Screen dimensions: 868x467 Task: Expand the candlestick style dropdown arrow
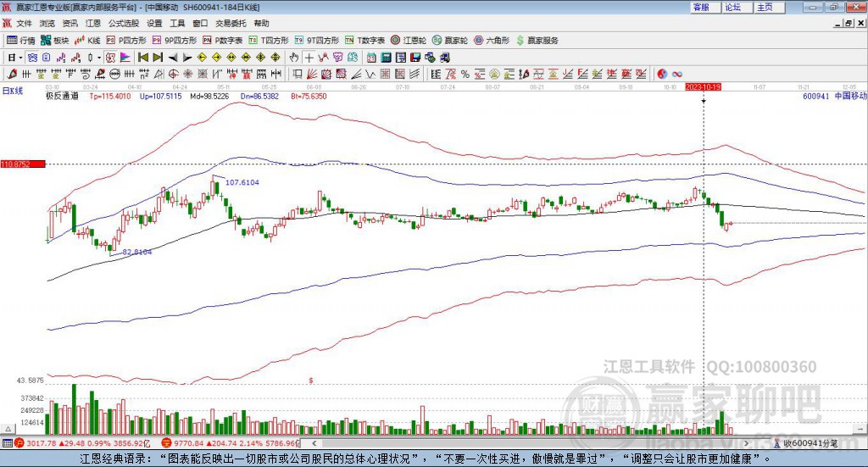click(x=99, y=58)
